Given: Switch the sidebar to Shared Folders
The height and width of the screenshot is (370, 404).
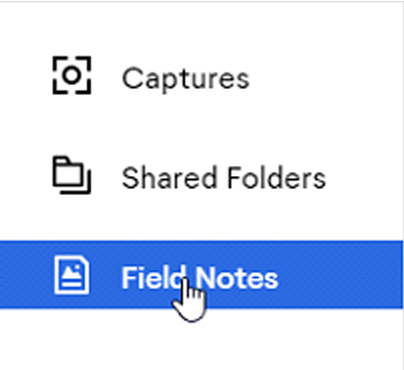Looking at the screenshot, I should [201, 175].
